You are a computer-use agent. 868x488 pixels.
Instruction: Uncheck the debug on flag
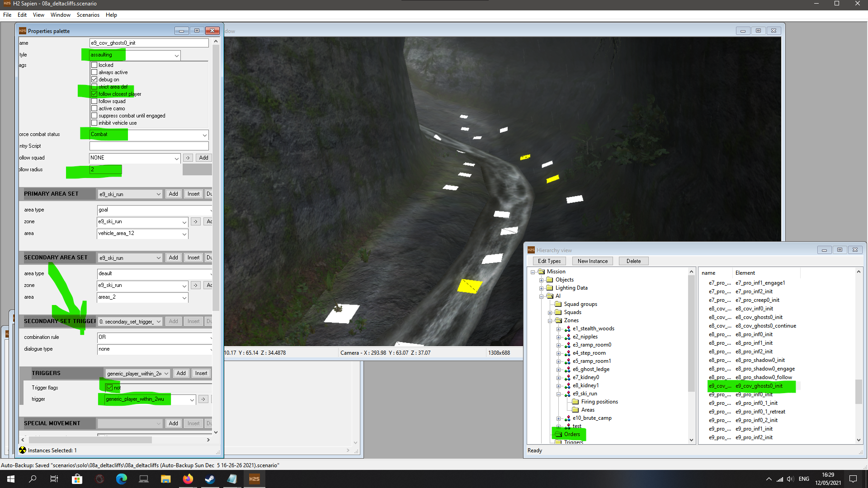(x=94, y=80)
